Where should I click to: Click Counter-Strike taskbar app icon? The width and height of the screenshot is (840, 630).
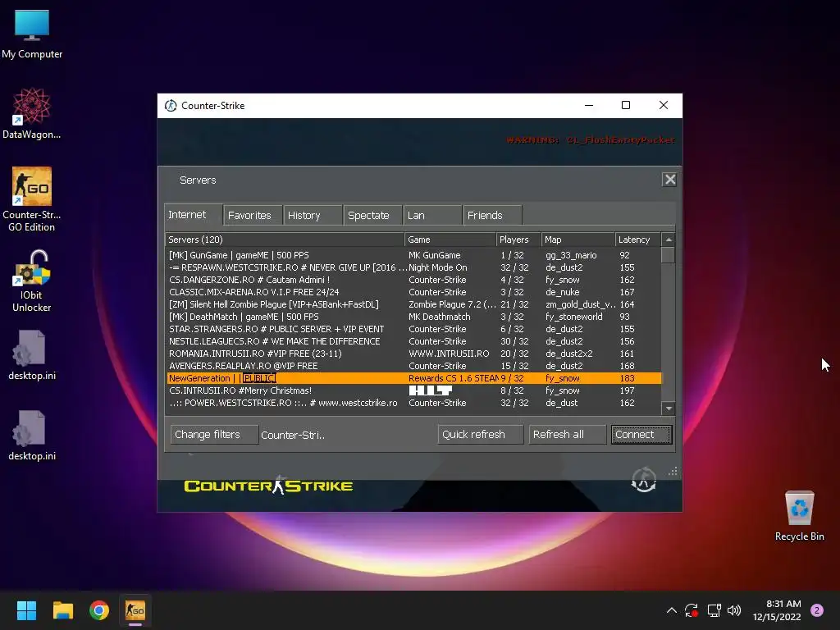135,610
